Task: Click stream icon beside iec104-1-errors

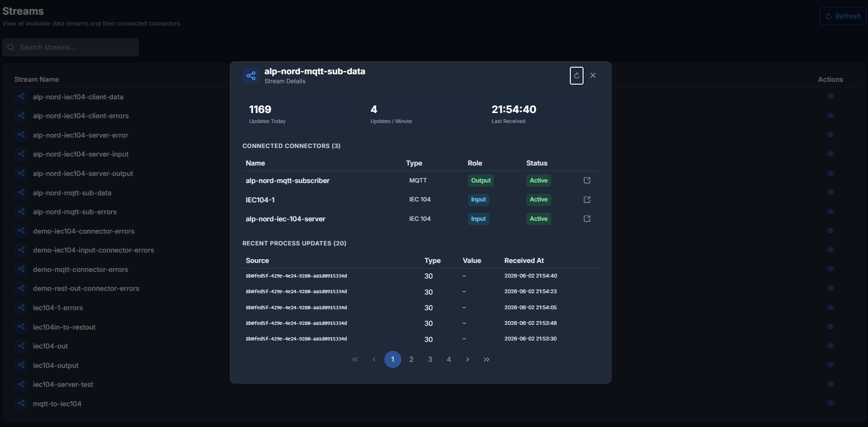Action: click(21, 307)
